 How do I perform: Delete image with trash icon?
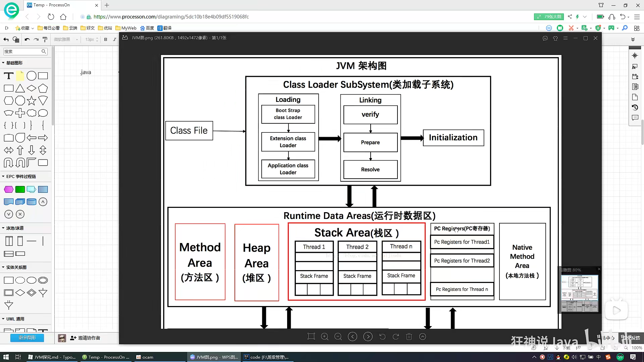pos(409,337)
